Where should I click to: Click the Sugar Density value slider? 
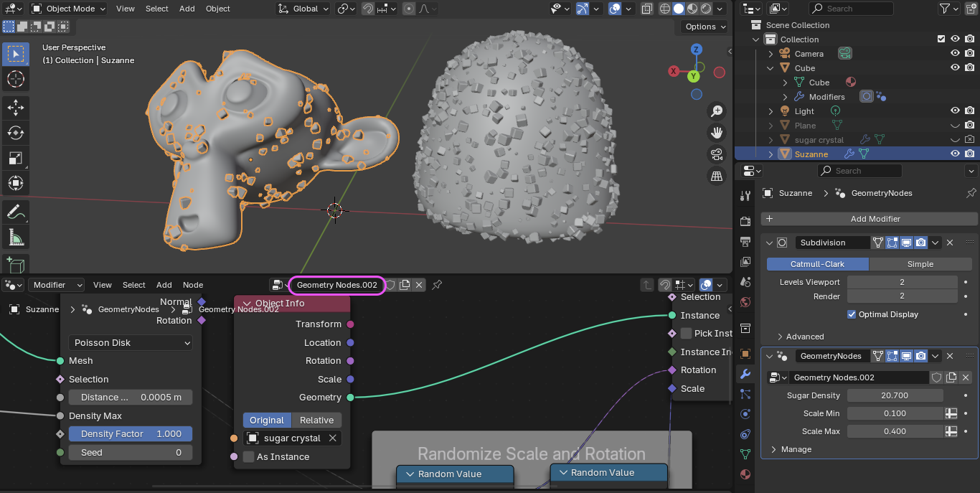pos(895,395)
